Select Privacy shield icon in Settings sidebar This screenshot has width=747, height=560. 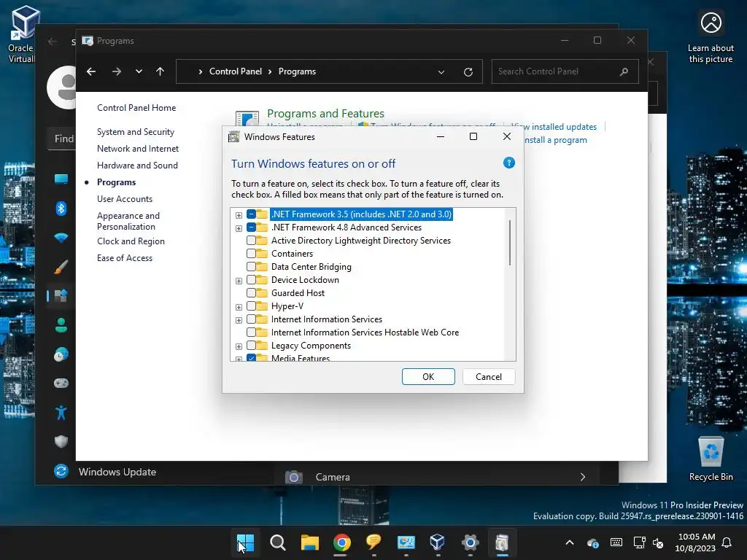[x=61, y=441]
